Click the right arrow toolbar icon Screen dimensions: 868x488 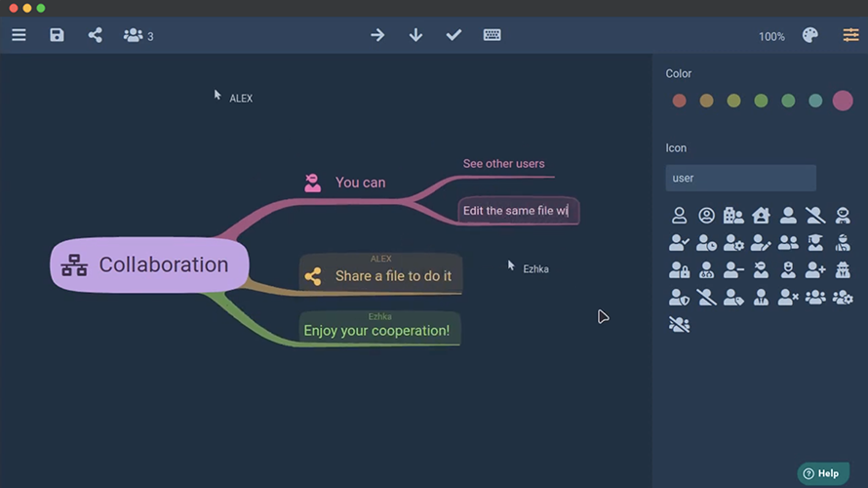[377, 35]
